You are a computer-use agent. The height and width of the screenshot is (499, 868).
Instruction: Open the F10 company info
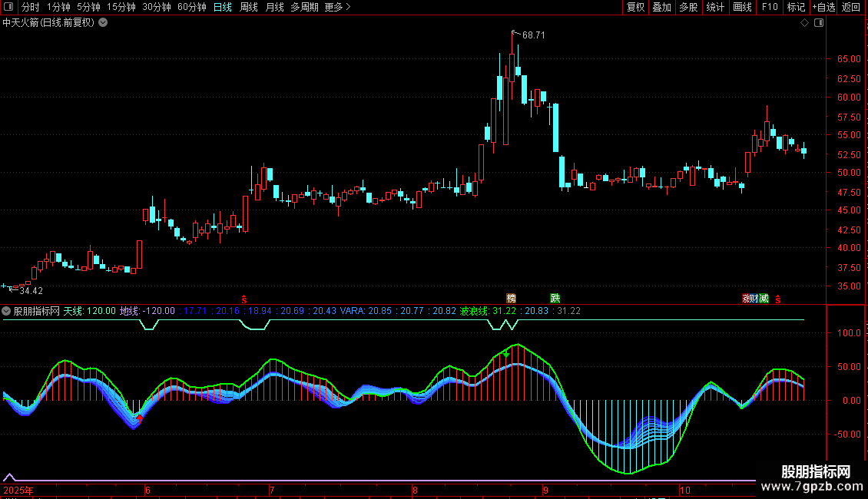[769, 7]
